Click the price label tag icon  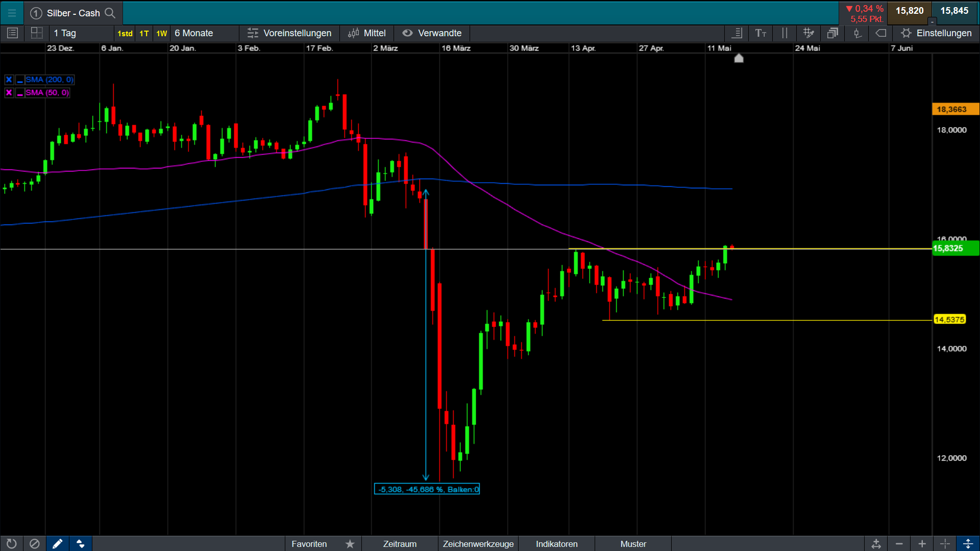click(x=881, y=33)
